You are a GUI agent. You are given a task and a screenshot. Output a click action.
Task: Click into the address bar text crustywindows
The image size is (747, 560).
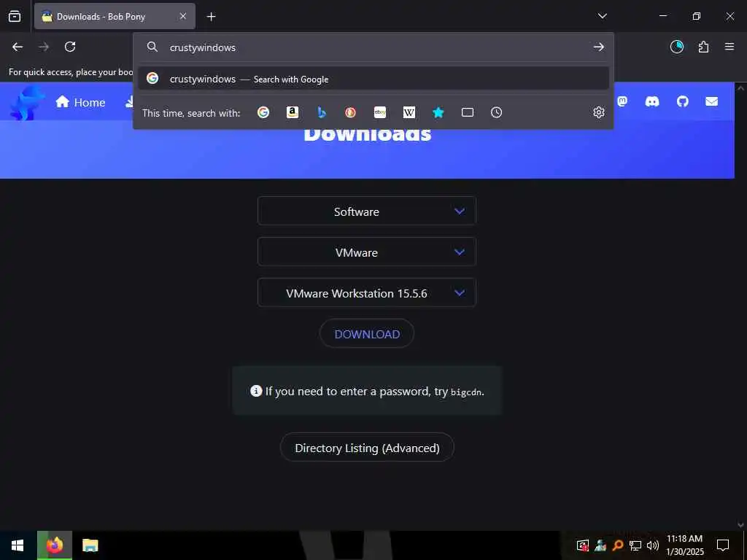pyautogui.click(x=203, y=47)
